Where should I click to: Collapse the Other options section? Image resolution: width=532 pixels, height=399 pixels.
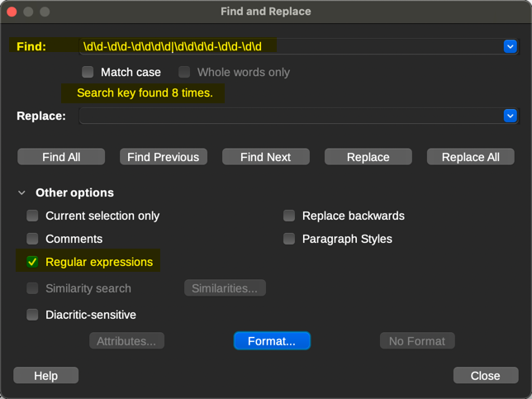coord(22,192)
